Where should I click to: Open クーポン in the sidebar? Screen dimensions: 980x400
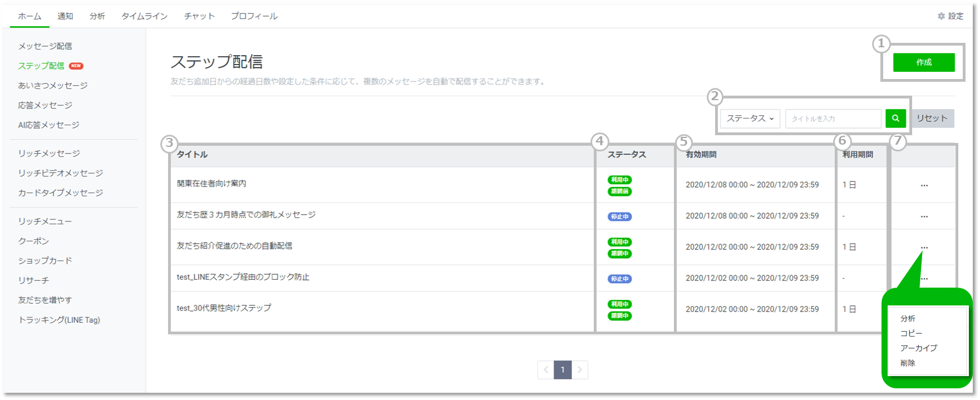click(x=33, y=241)
